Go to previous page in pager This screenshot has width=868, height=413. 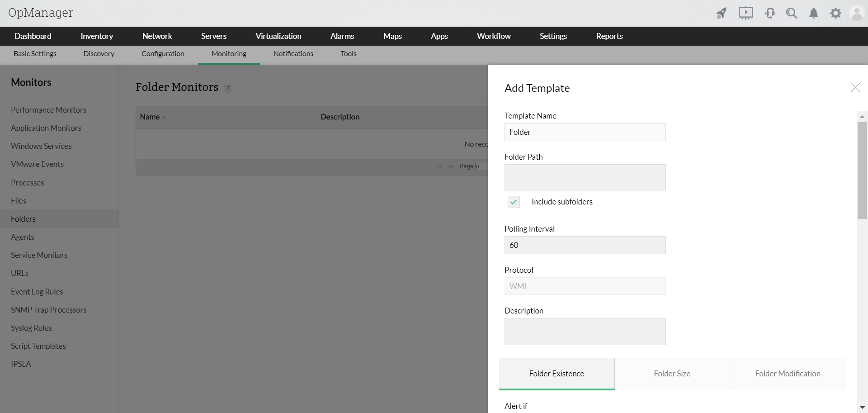(450, 166)
